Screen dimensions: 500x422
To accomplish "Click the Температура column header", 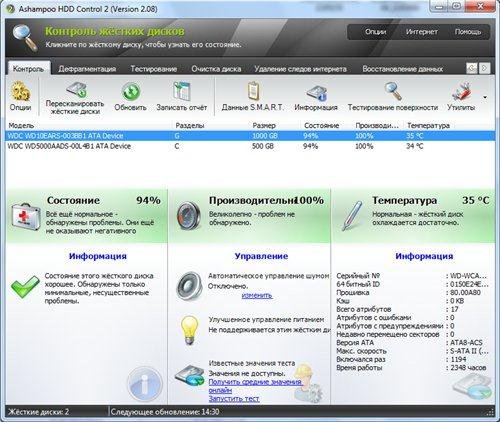I will 428,126.
